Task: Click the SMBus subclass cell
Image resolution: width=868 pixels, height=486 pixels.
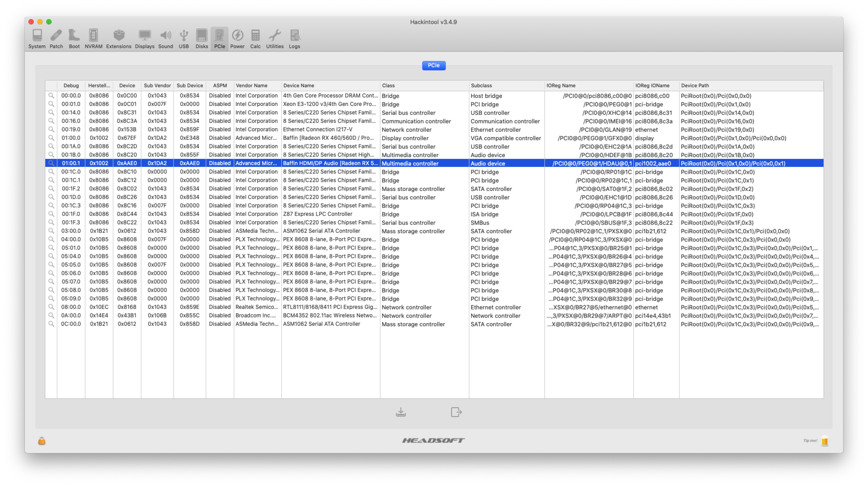Action: pyautogui.click(x=480, y=223)
